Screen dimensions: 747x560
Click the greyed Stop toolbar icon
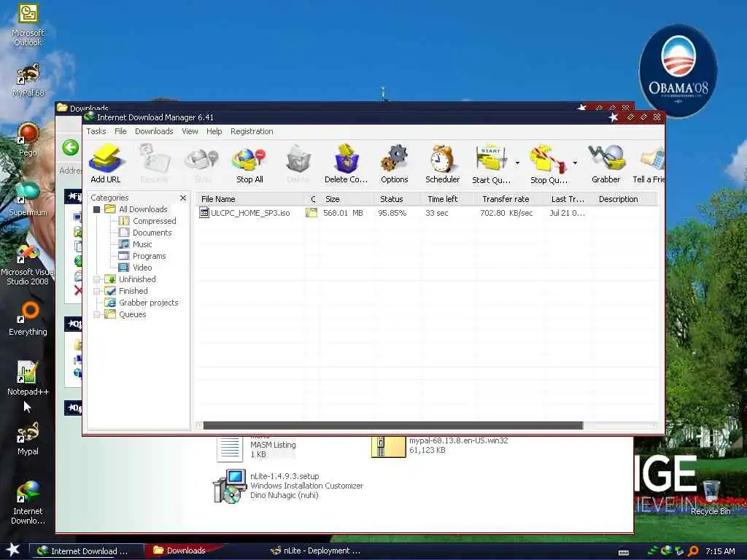pyautogui.click(x=202, y=163)
